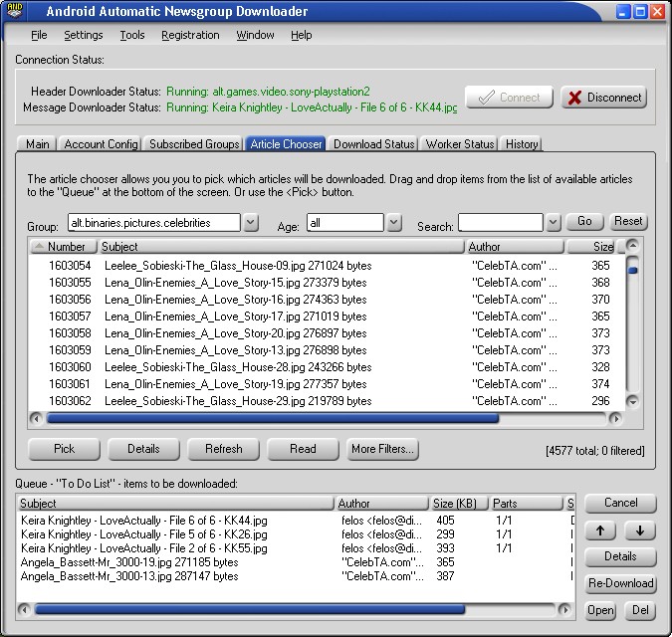The height and width of the screenshot is (637, 672).
Task: Open the Group dropdown for alt.binaries.pictures.celebrities
Action: [x=251, y=223]
